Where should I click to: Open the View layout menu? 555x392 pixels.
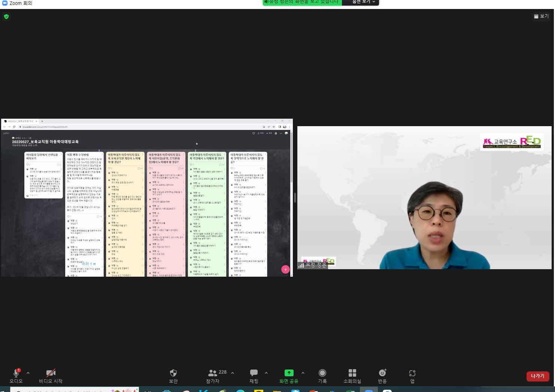541,16
